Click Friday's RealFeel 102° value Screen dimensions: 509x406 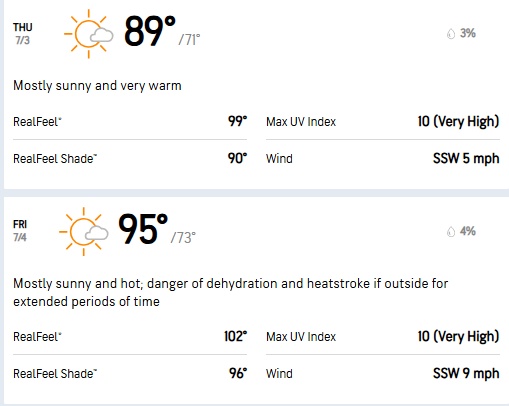[235, 336]
